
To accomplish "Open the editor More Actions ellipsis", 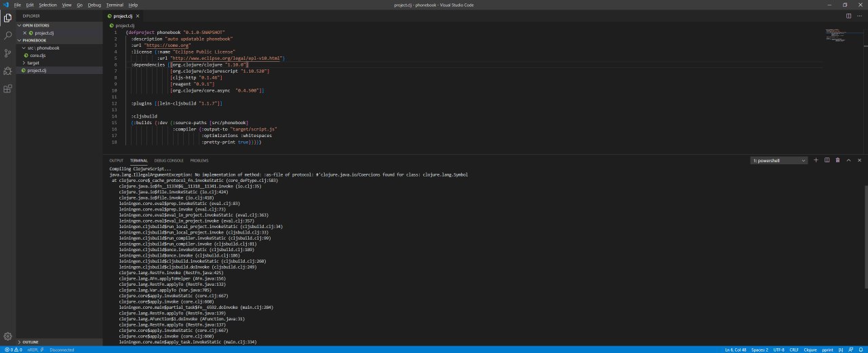I will (x=859, y=15).
